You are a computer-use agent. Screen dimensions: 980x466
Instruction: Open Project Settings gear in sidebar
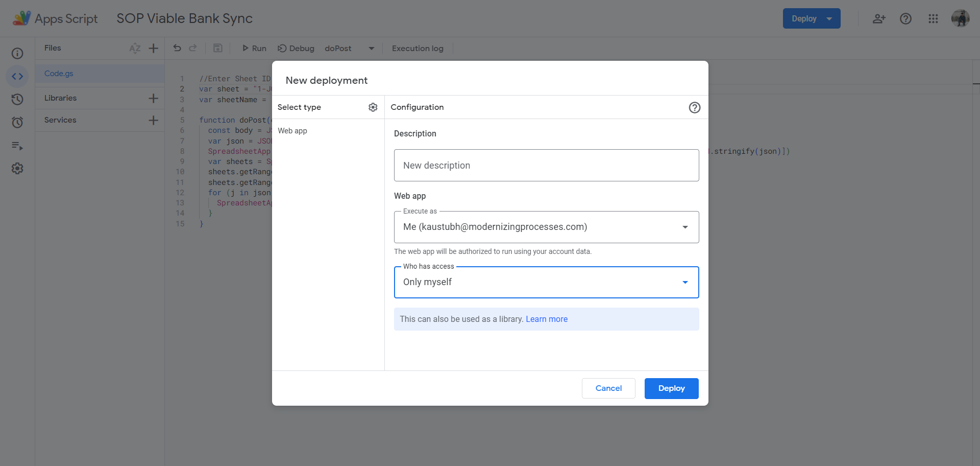click(17, 169)
